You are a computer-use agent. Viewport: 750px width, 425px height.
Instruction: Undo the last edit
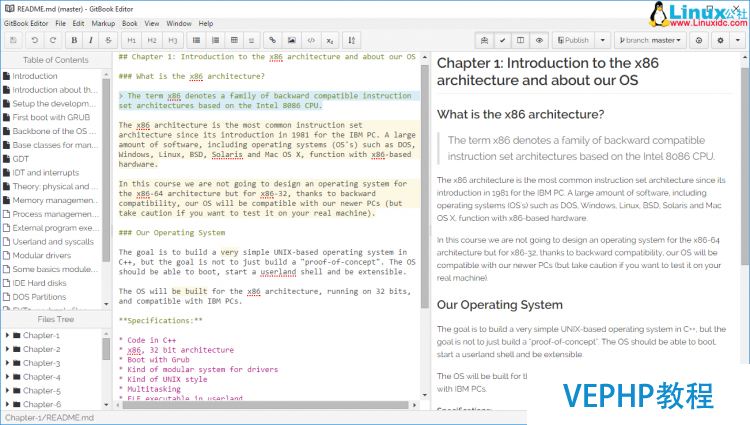(34, 41)
